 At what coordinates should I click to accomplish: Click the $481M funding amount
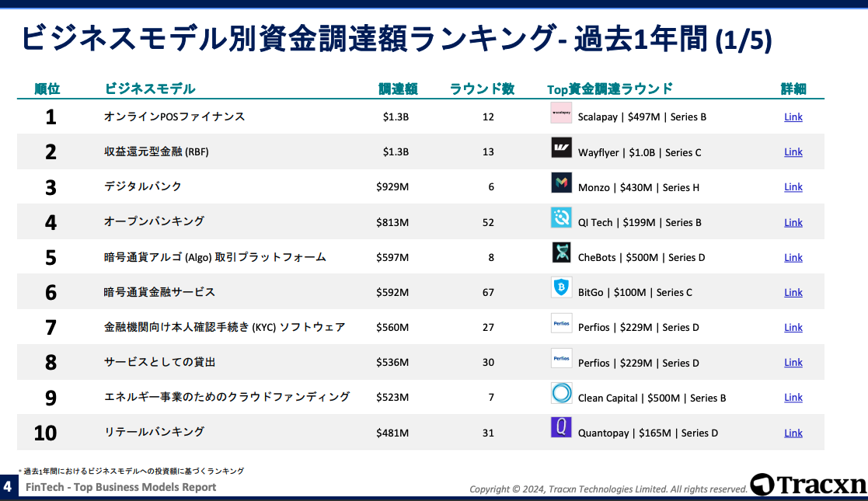pos(392,433)
